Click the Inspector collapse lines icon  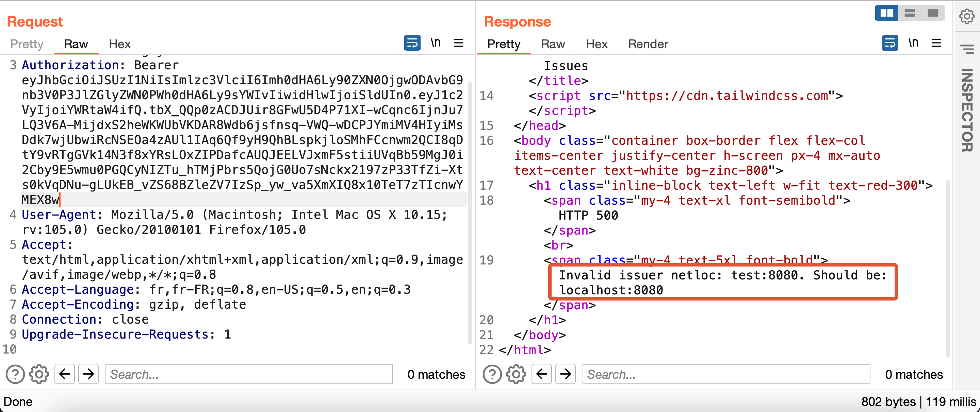click(x=967, y=49)
